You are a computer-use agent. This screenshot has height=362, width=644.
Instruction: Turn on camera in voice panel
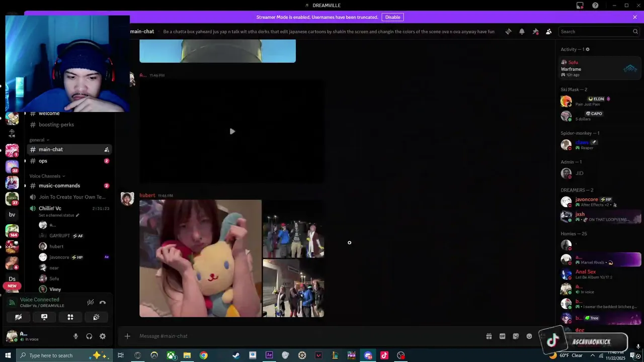[x=18, y=317]
